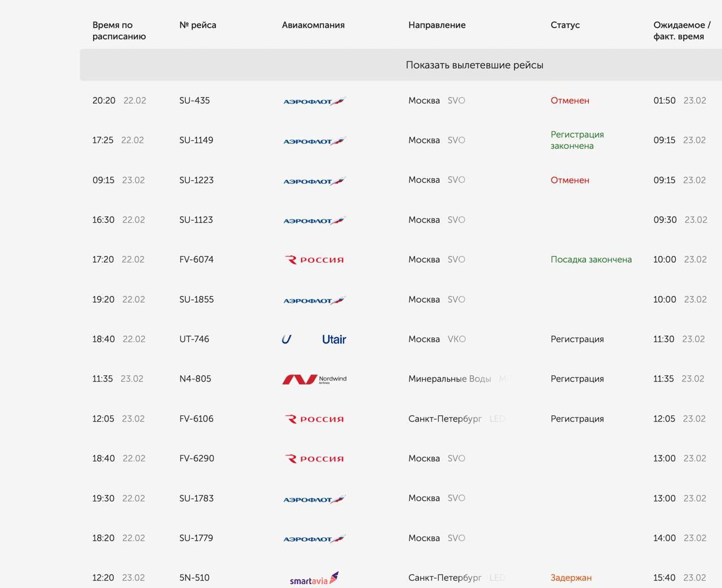Open flight number SU-1149
Image resolution: width=722 pixels, height=588 pixels.
pyautogui.click(x=196, y=140)
